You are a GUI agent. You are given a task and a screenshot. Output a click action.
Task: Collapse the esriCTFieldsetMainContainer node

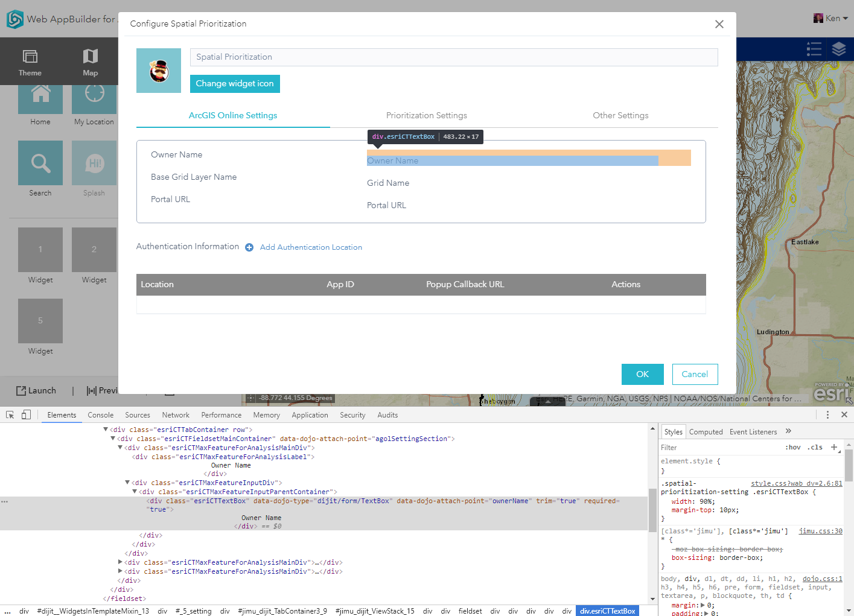click(113, 439)
